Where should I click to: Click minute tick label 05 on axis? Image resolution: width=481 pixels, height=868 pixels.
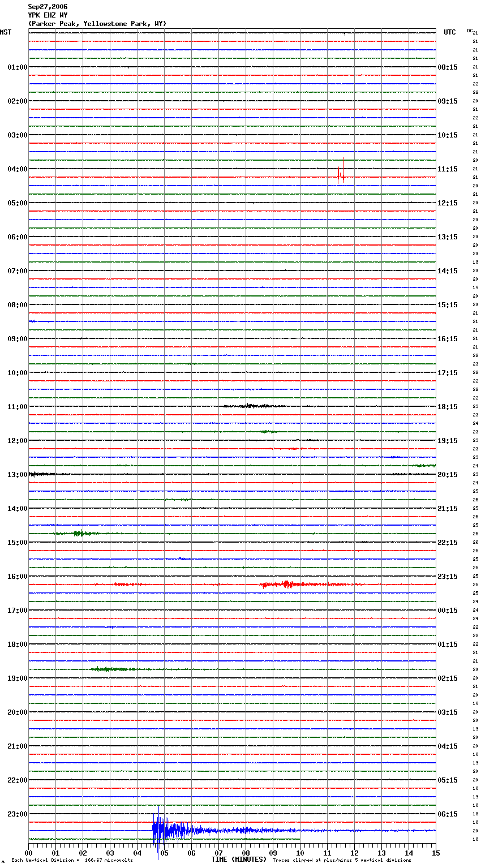click(x=164, y=853)
